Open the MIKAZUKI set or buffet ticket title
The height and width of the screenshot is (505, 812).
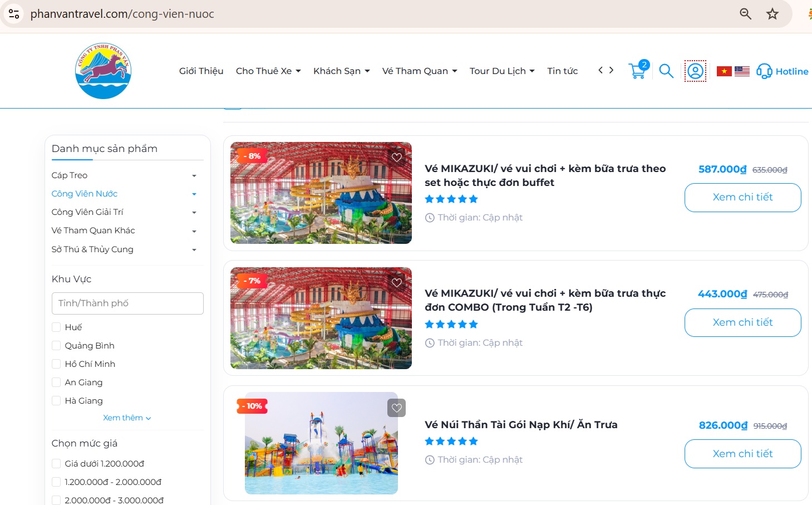point(545,175)
